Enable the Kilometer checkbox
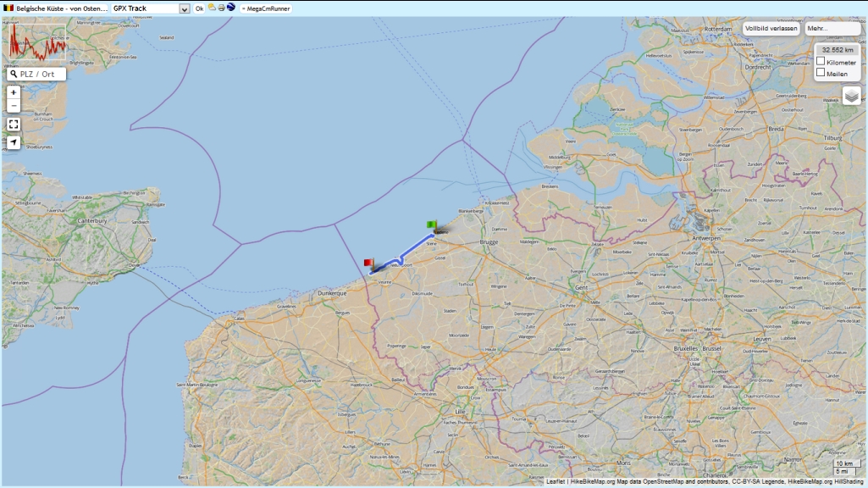This screenshot has height=488, width=868. (x=821, y=61)
